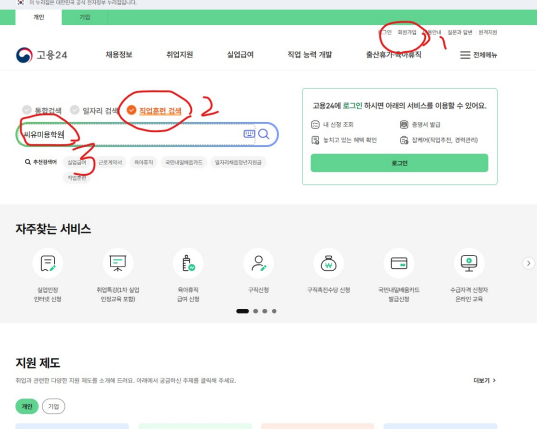The image size is (537, 429).
Task: Click the 구직촉진수당 신청 money bag icon
Action: (328, 263)
